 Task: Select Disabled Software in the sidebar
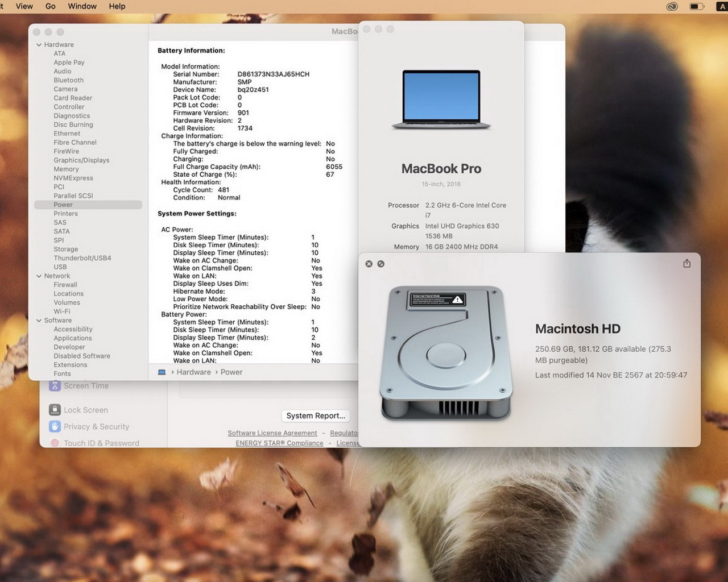point(82,356)
